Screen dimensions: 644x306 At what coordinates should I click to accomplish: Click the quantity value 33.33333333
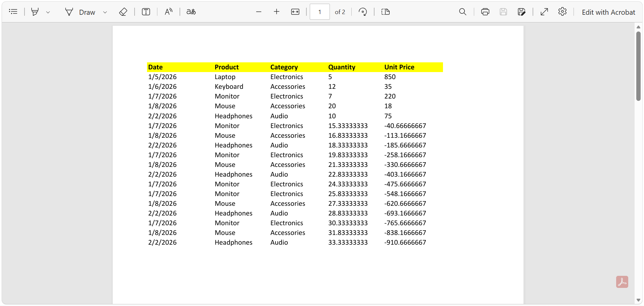tap(348, 242)
